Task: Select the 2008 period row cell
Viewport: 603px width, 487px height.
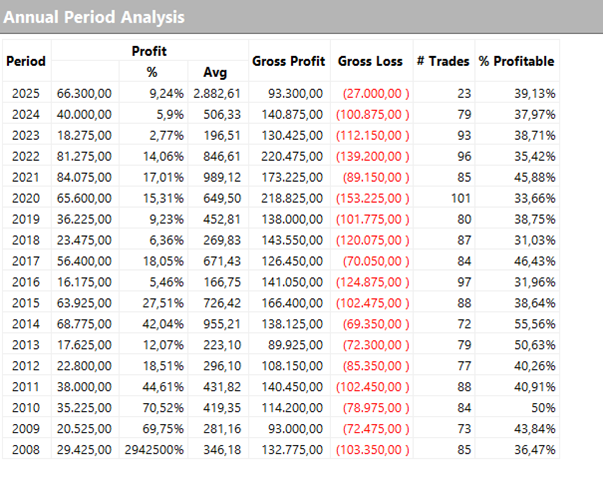Action: coord(26,452)
